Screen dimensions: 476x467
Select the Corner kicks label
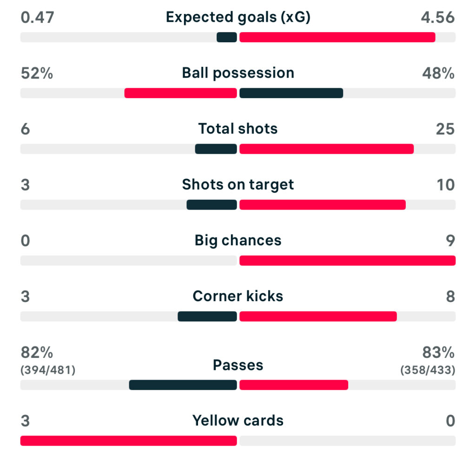(x=238, y=296)
